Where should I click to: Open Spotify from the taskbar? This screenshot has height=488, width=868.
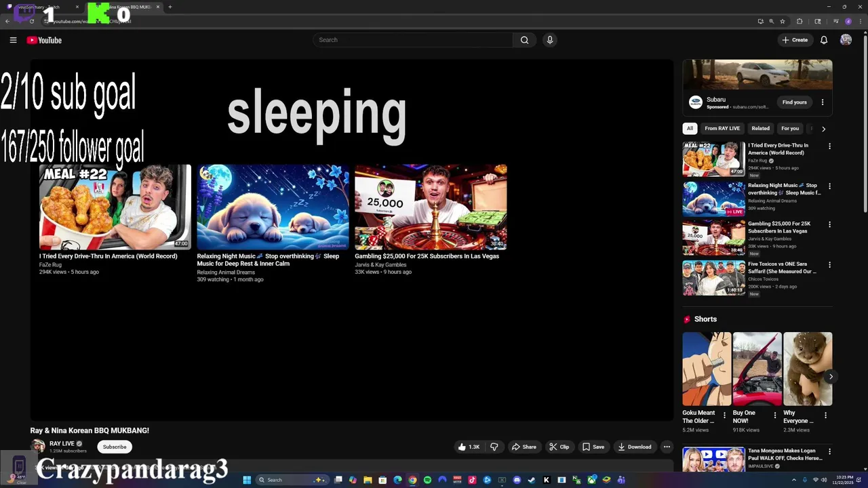click(x=427, y=480)
